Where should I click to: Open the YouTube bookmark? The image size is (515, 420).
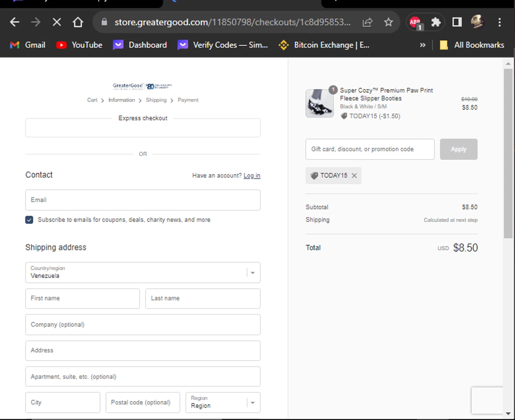point(79,45)
